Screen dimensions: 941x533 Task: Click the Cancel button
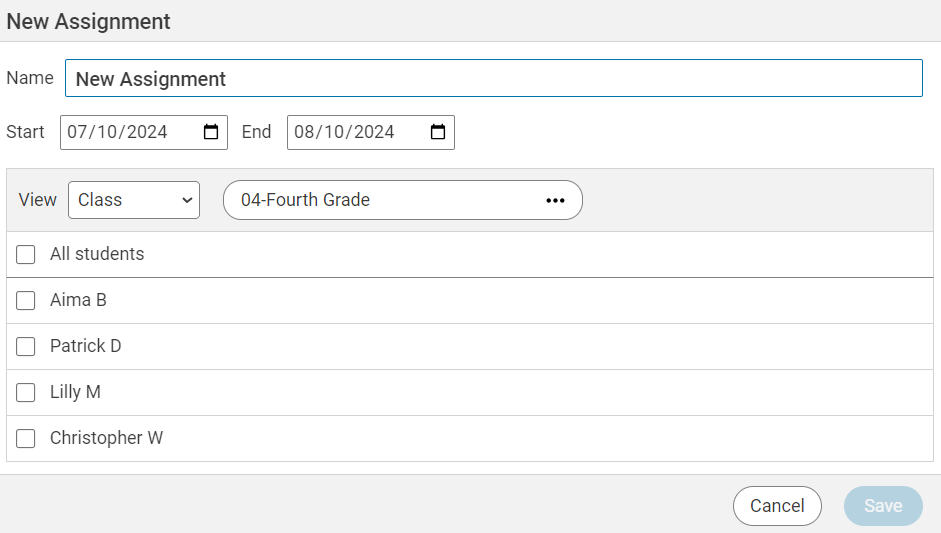click(777, 506)
